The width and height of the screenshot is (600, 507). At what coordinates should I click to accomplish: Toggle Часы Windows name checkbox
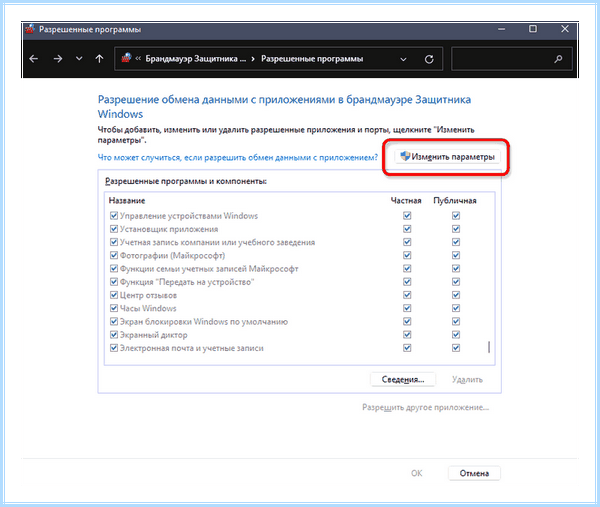point(114,308)
